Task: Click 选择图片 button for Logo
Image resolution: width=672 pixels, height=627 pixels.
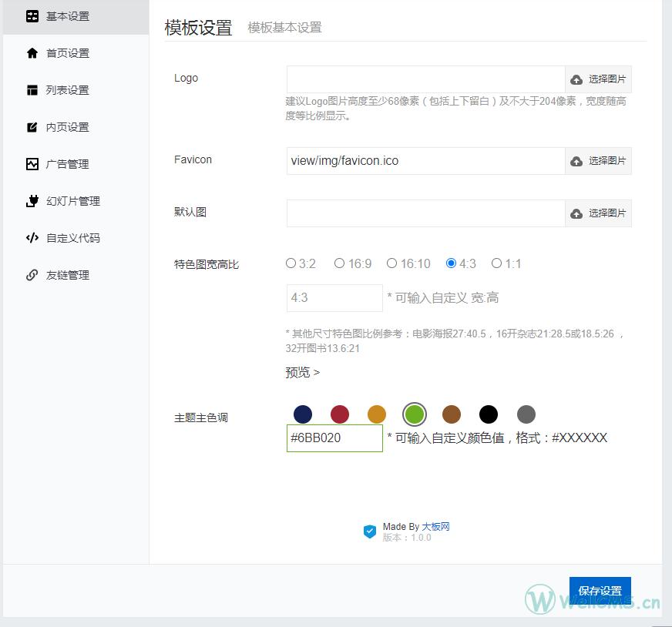Action: 598,79
